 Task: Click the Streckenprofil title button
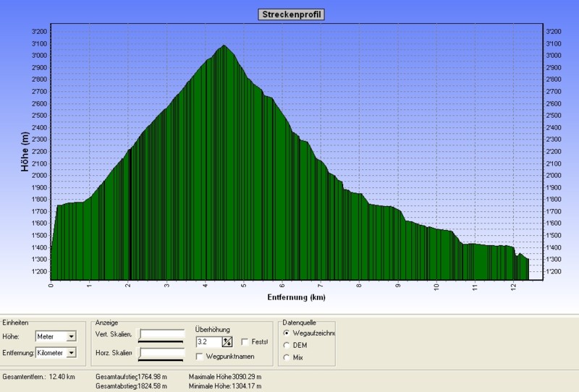[291, 14]
